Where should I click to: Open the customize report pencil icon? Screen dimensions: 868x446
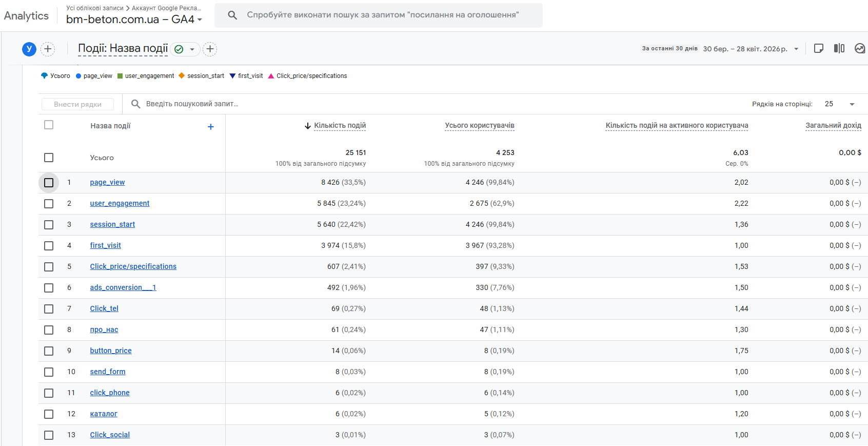(819, 48)
